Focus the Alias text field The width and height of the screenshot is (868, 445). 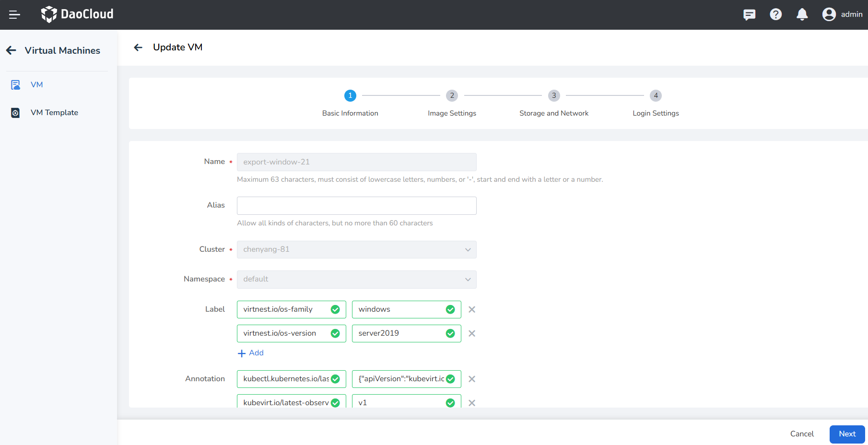(x=356, y=206)
